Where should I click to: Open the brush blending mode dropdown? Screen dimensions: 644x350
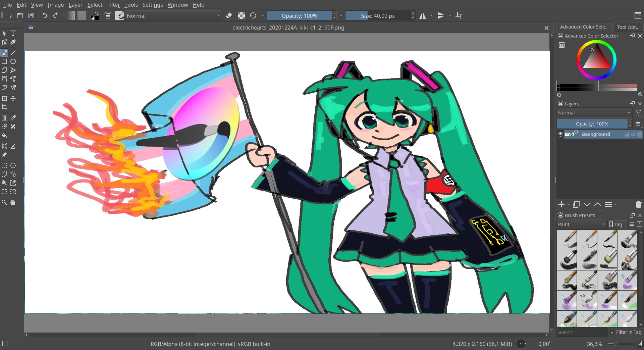click(x=173, y=15)
